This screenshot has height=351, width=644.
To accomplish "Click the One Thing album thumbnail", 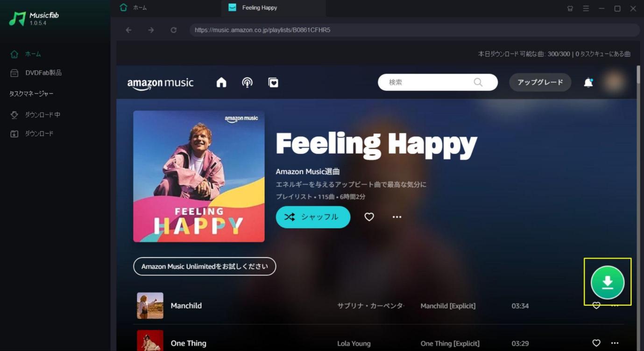I will click(150, 341).
